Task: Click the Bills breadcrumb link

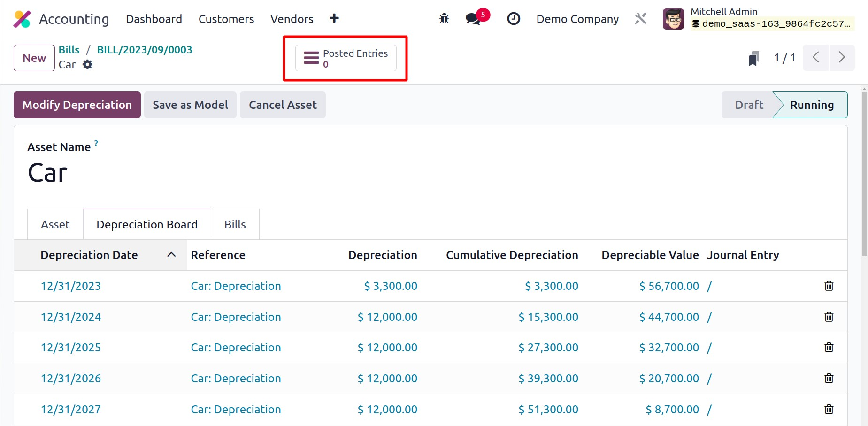Action: [x=69, y=50]
